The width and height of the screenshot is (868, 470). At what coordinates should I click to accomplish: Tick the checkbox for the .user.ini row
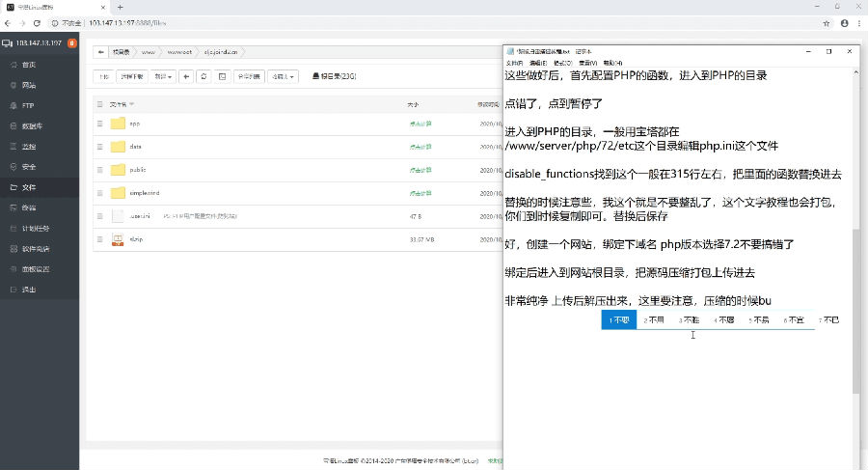coord(100,216)
